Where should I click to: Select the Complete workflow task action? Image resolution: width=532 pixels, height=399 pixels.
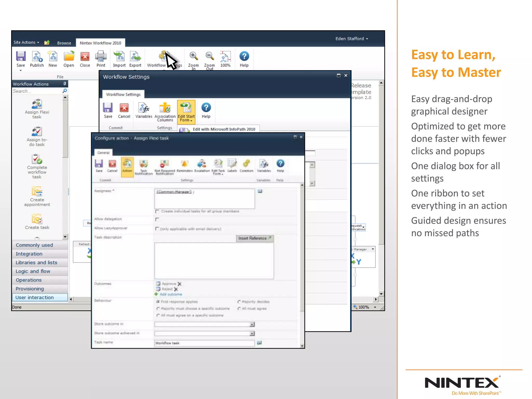[37, 166]
